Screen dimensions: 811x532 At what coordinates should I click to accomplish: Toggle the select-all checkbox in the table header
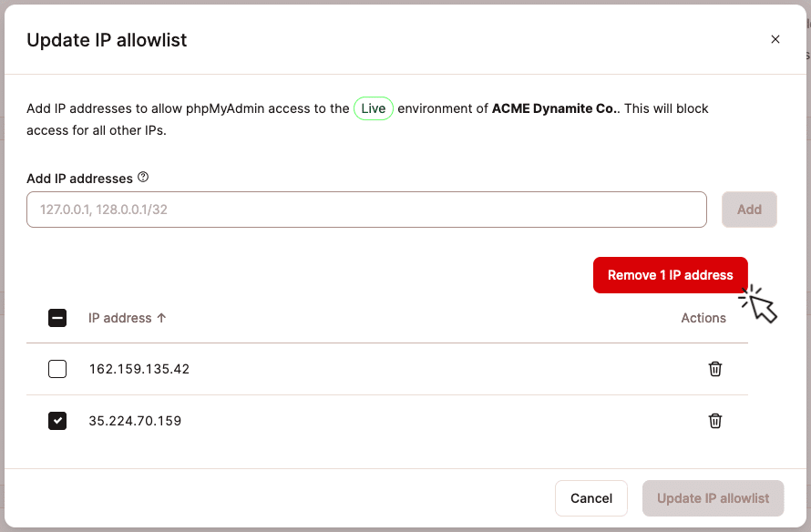(57, 318)
